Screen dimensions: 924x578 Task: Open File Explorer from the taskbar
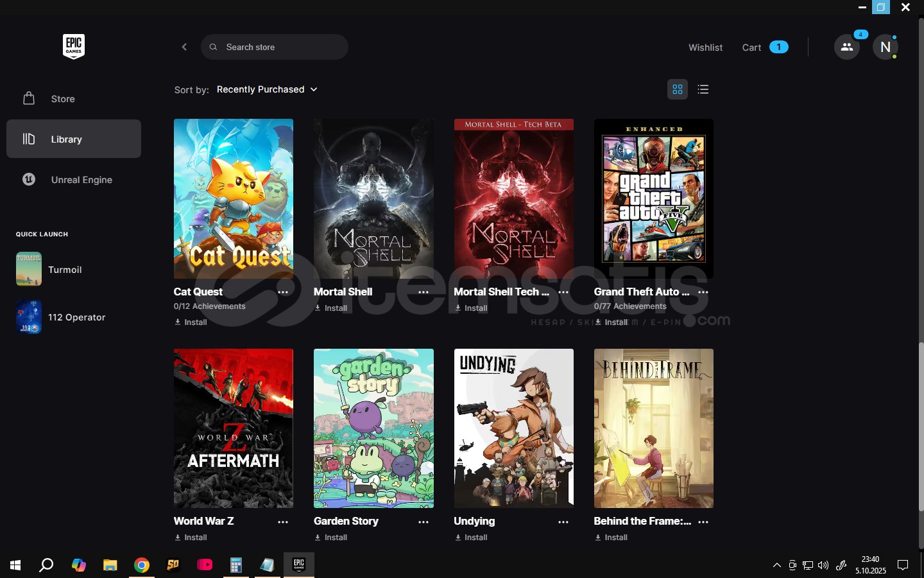110,565
